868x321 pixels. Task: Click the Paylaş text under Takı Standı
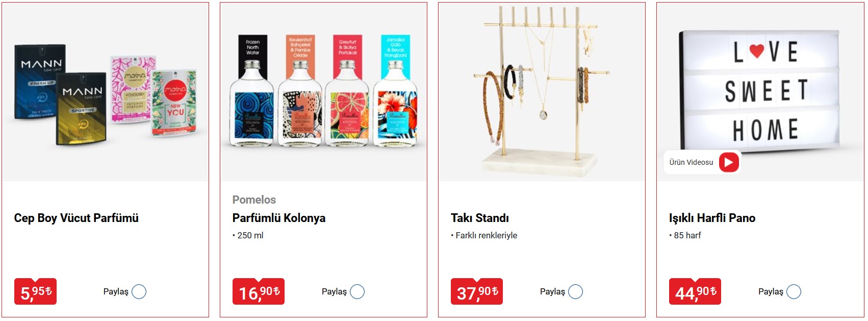[552, 292]
